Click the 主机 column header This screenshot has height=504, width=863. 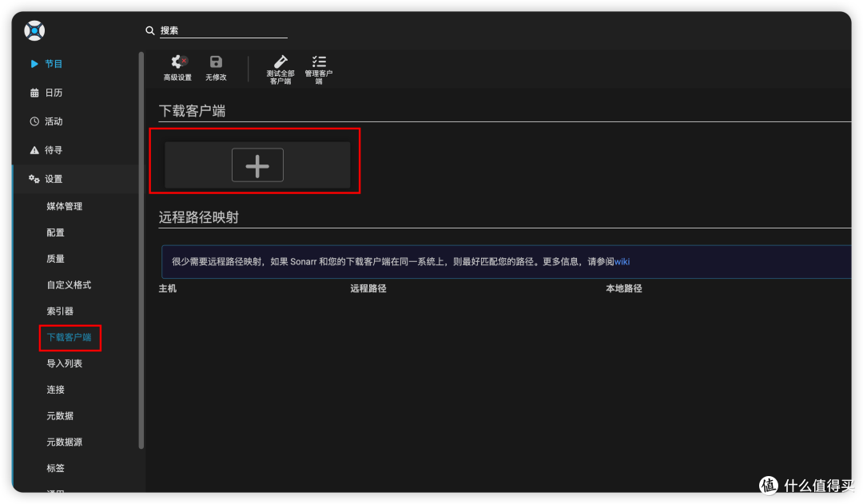coord(168,288)
